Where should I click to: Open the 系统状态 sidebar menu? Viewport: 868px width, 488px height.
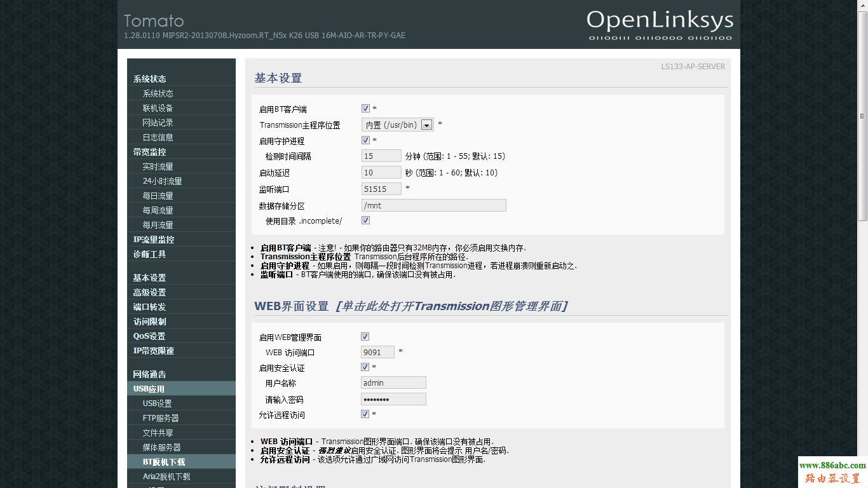click(x=150, y=78)
